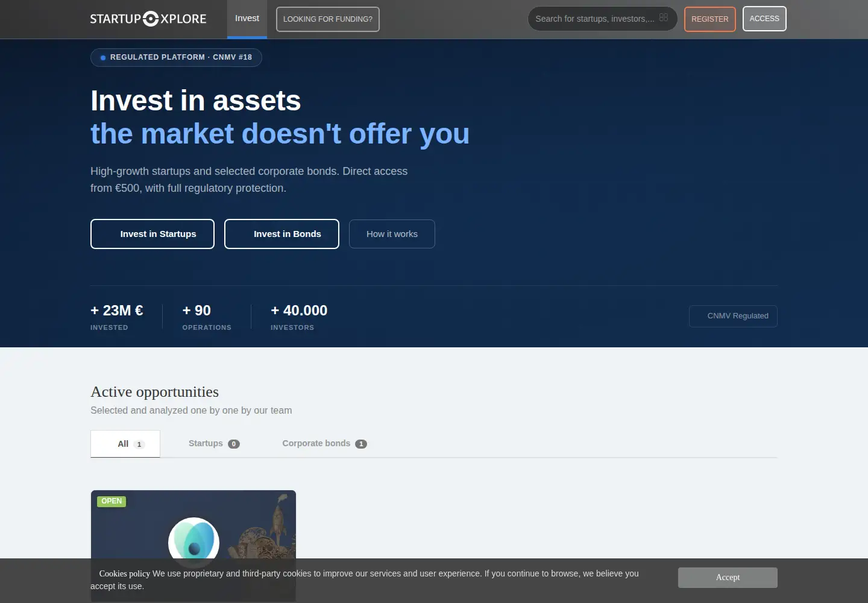Select the All opportunities tab

pyautogui.click(x=125, y=444)
